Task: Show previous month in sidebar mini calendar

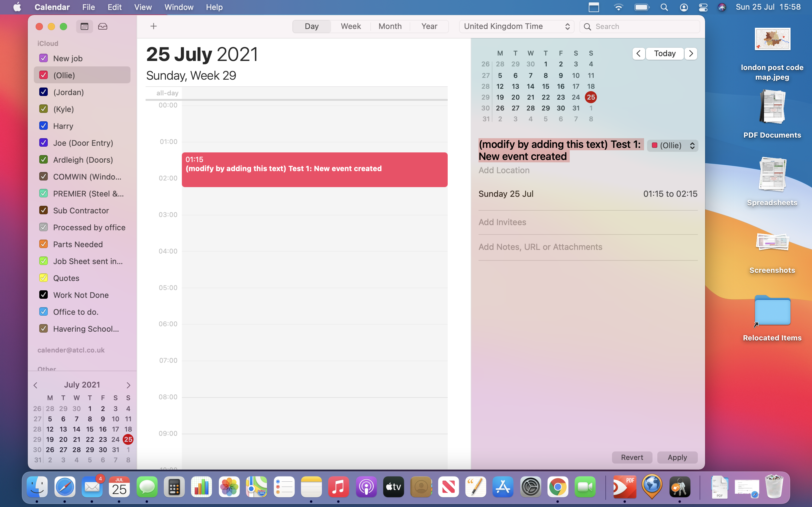Action: [36, 385]
